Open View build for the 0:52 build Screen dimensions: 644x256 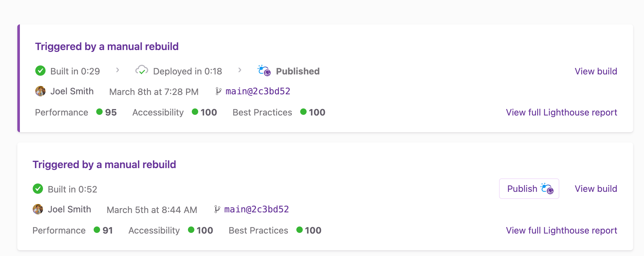coord(596,189)
